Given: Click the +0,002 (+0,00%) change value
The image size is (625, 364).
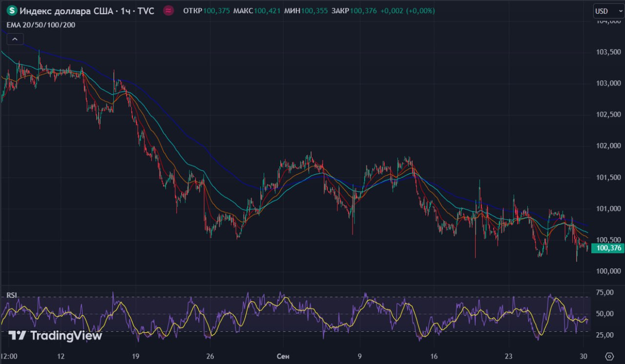Looking at the screenshot, I should click(409, 11).
